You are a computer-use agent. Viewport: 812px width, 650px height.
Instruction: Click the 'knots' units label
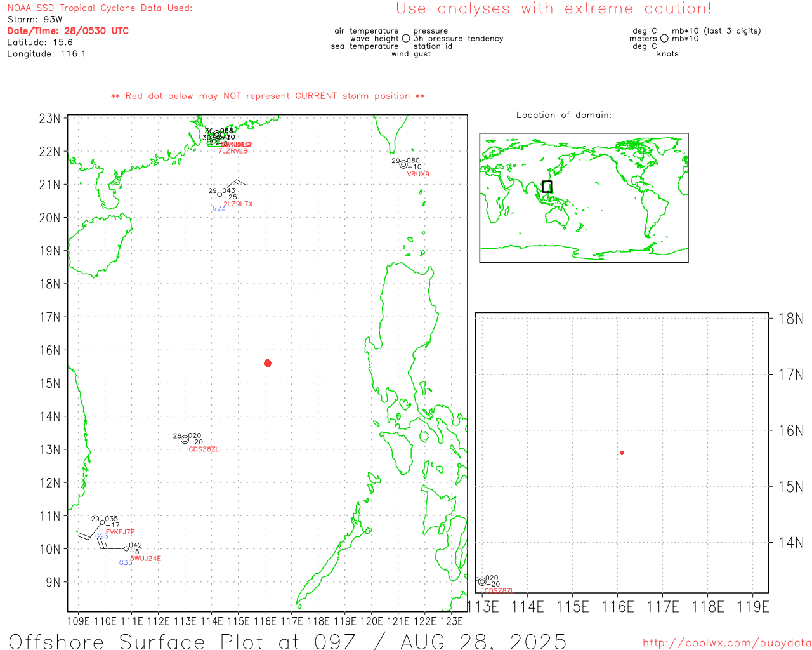[x=667, y=54]
